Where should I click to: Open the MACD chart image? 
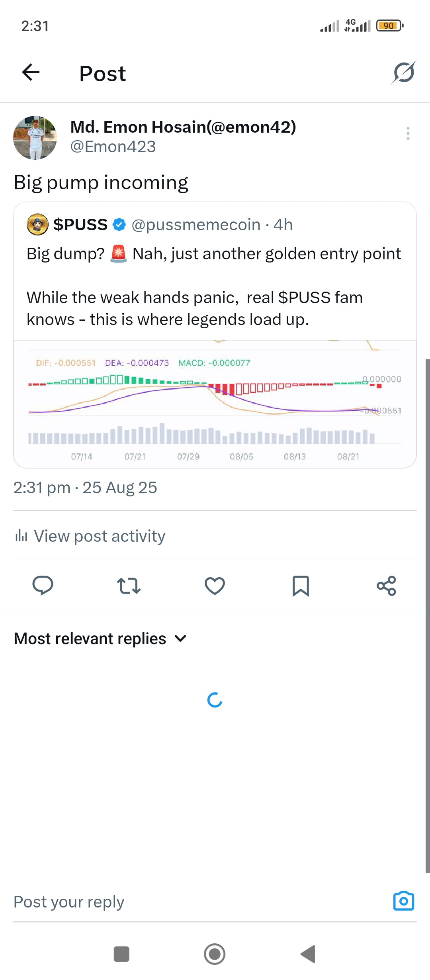coord(215,404)
